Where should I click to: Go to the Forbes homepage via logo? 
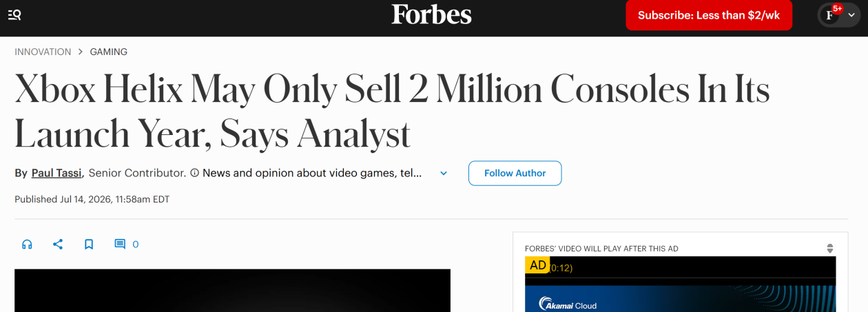[431, 14]
